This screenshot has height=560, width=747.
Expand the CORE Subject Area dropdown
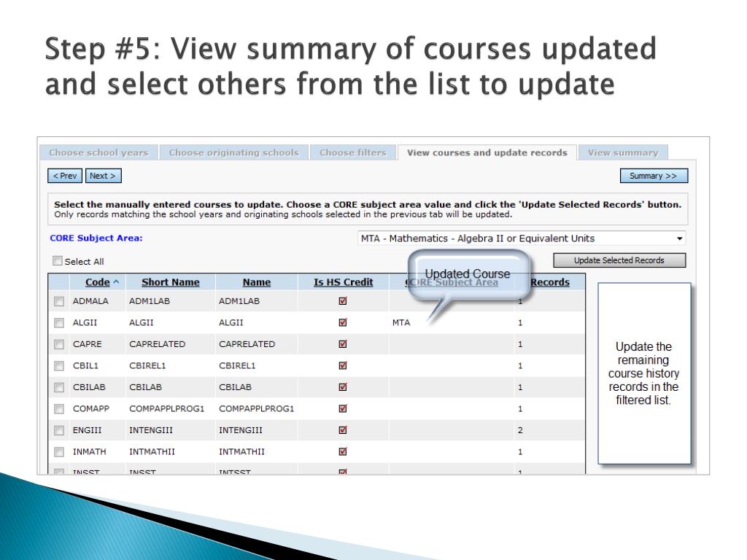click(522, 238)
